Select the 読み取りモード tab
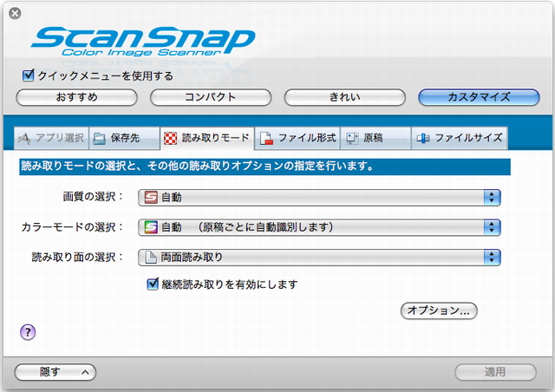The width and height of the screenshot is (555, 392). click(x=207, y=138)
